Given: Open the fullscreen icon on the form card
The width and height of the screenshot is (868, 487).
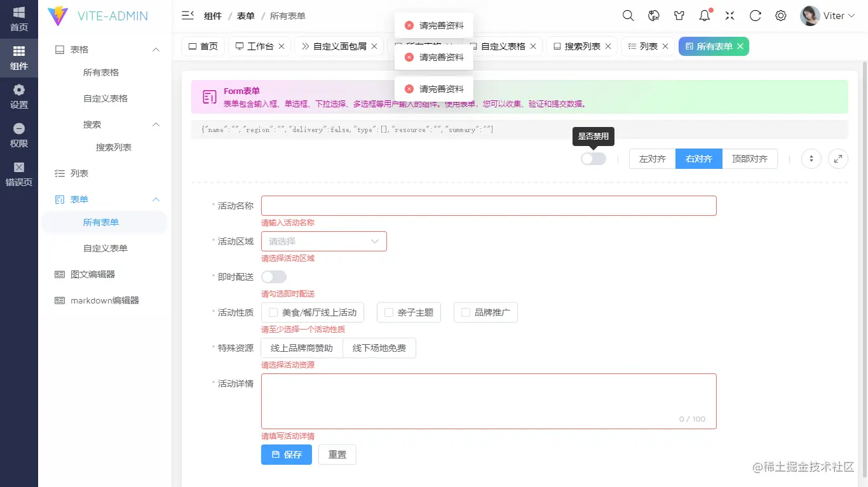Looking at the screenshot, I should (838, 159).
